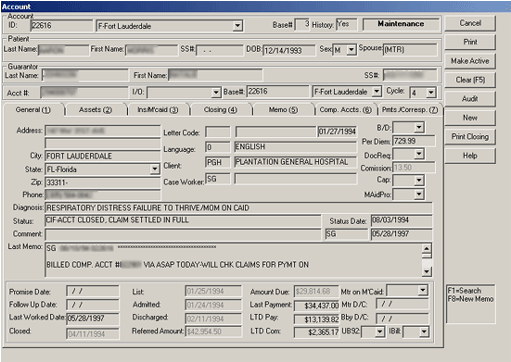
Task: Open the Closing (4) tab
Action: (220, 110)
